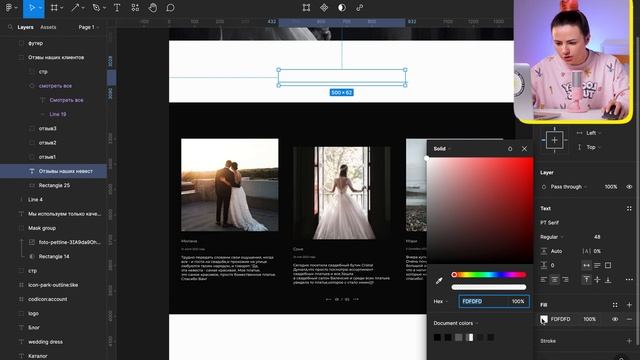Open Regular font weight dropdown
Image resolution: width=640 pixels, height=360 pixels.
[552, 237]
